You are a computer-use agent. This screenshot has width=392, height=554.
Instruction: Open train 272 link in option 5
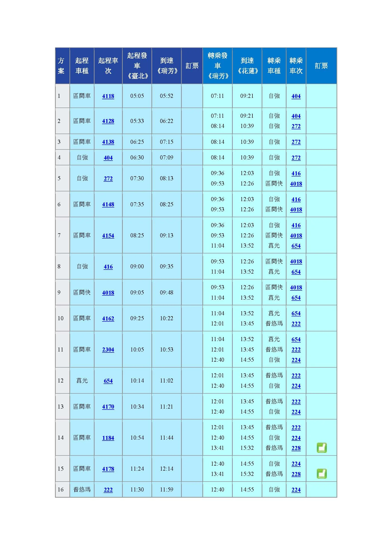coord(108,179)
